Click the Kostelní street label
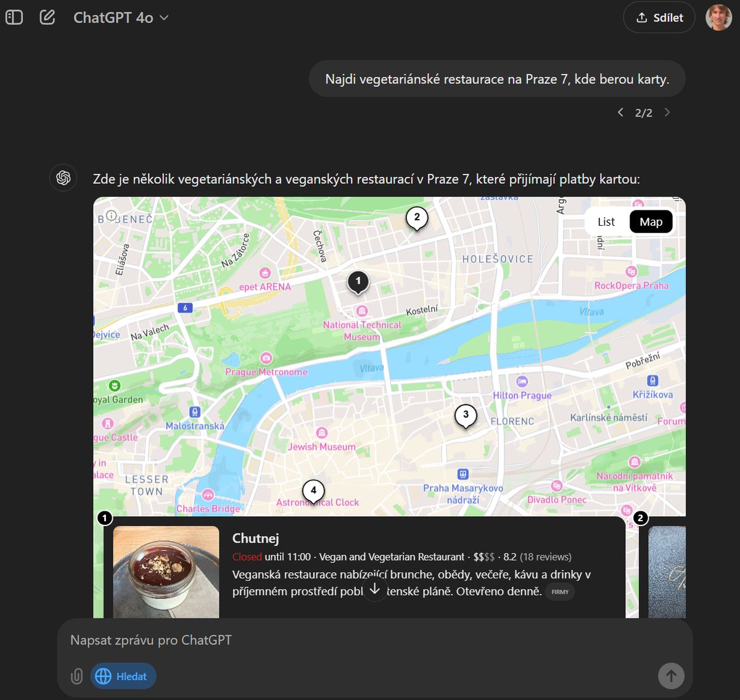 tap(422, 310)
